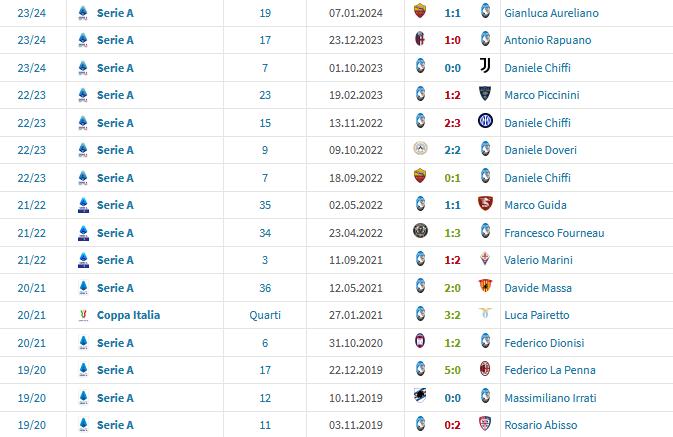Click the Quarti round cell
Image resolution: width=673 pixels, height=437 pixels.
tap(265, 315)
